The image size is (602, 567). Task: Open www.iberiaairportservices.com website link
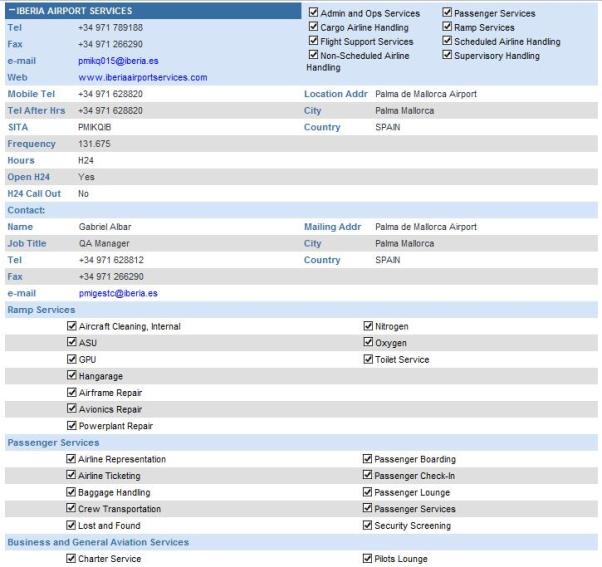(143, 77)
